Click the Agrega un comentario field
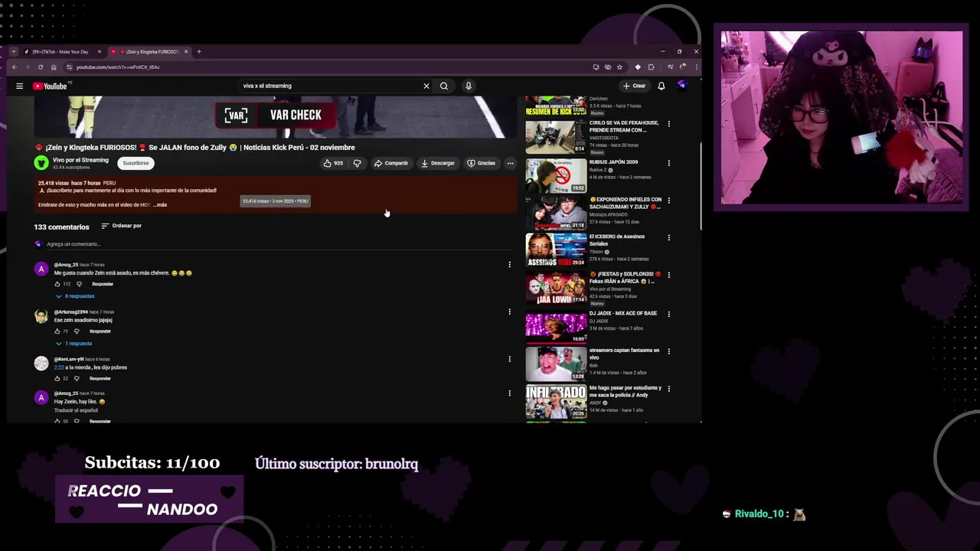 coord(279,244)
